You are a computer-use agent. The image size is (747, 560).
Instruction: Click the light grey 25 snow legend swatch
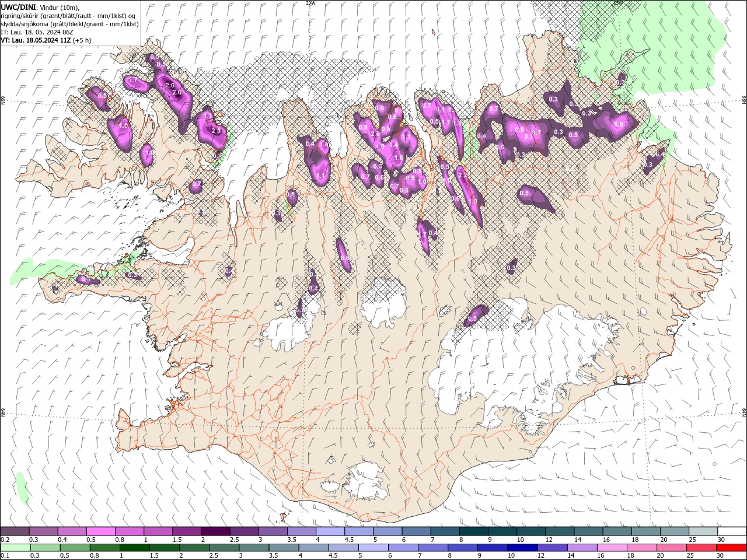click(703, 531)
